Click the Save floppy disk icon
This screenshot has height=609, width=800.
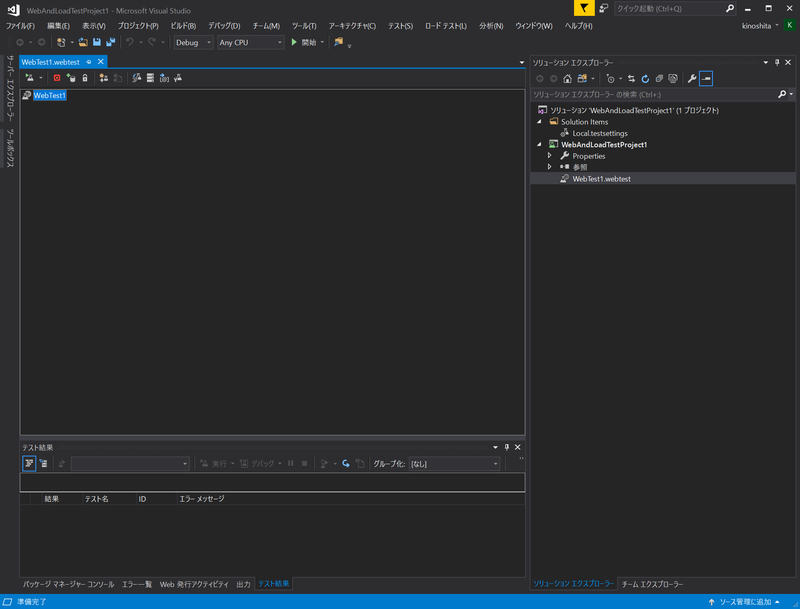point(97,42)
